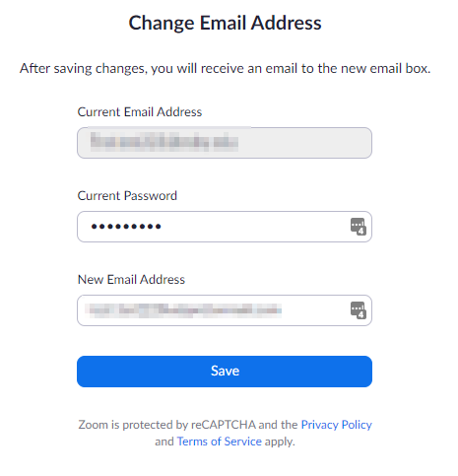This screenshot has height=476, width=458.
Task: Click the blue Save button
Action: tap(225, 372)
